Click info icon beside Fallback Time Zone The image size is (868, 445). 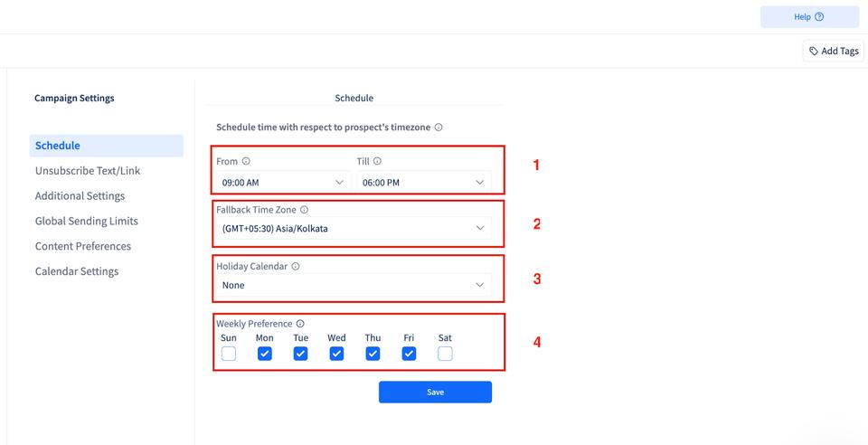pos(304,210)
